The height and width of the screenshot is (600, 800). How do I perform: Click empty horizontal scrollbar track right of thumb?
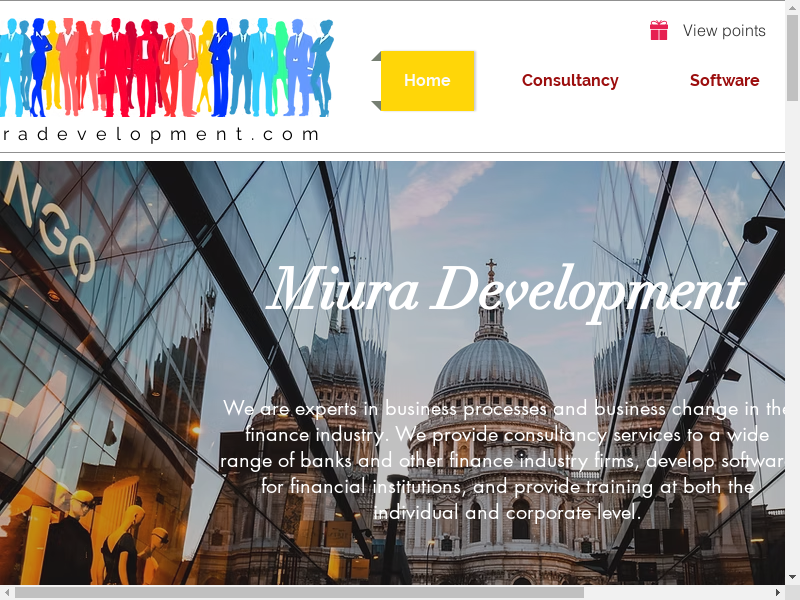(680, 592)
